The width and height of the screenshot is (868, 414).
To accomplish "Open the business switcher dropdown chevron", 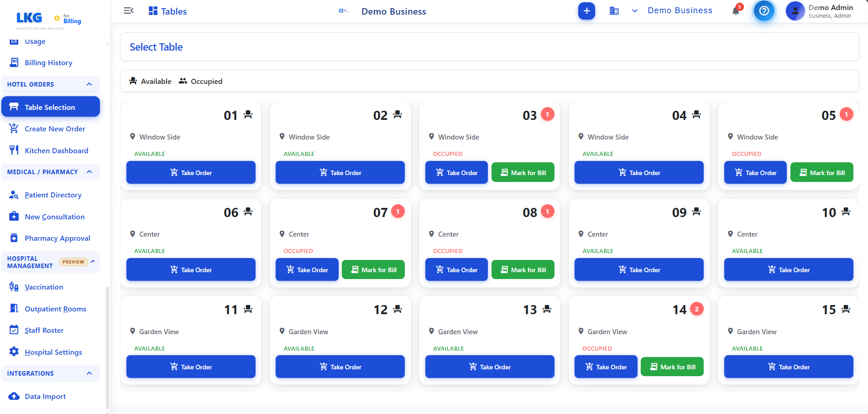I will tap(634, 11).
